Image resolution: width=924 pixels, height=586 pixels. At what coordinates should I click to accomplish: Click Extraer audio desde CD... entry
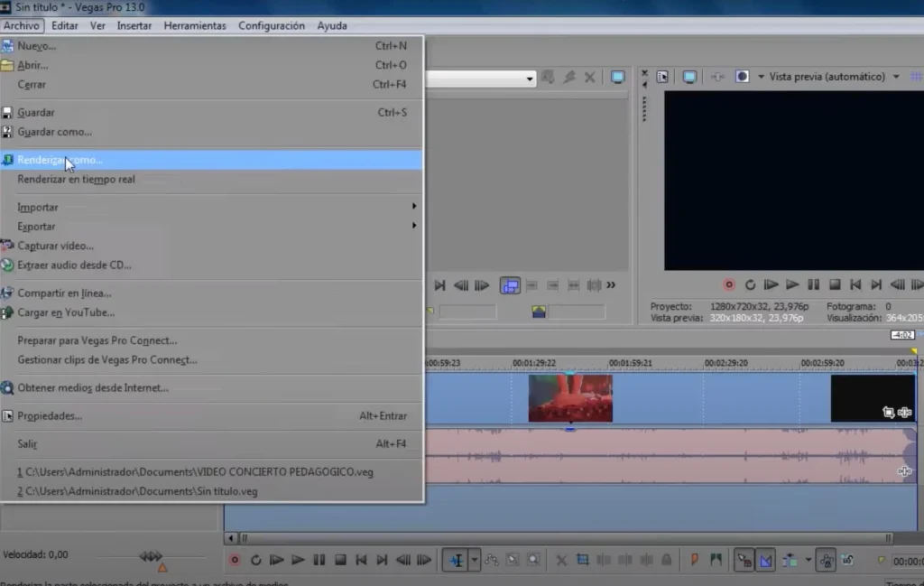point(211,265)
